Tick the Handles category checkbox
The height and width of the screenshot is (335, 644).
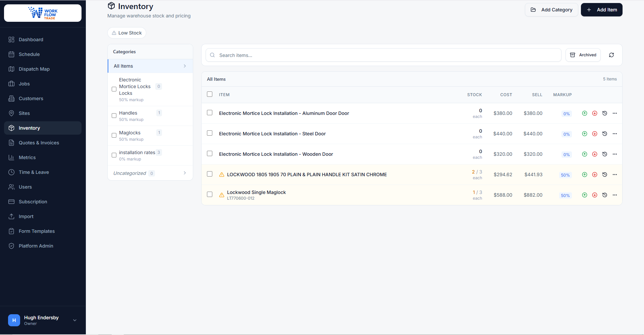click(114, 116)
